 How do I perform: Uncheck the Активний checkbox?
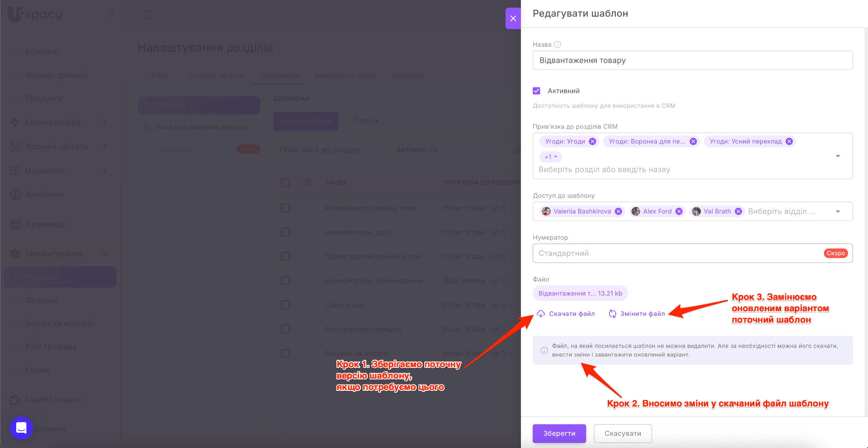click(537, 91)
